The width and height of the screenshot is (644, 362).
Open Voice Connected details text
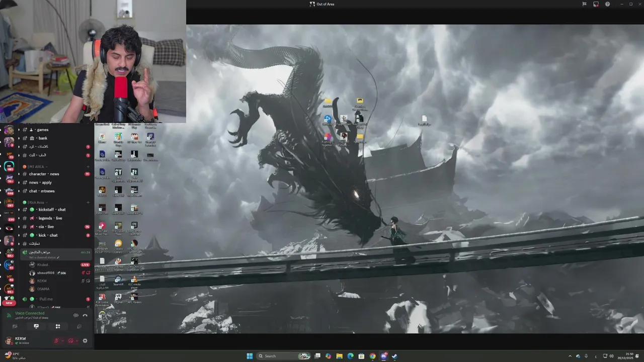30,313
